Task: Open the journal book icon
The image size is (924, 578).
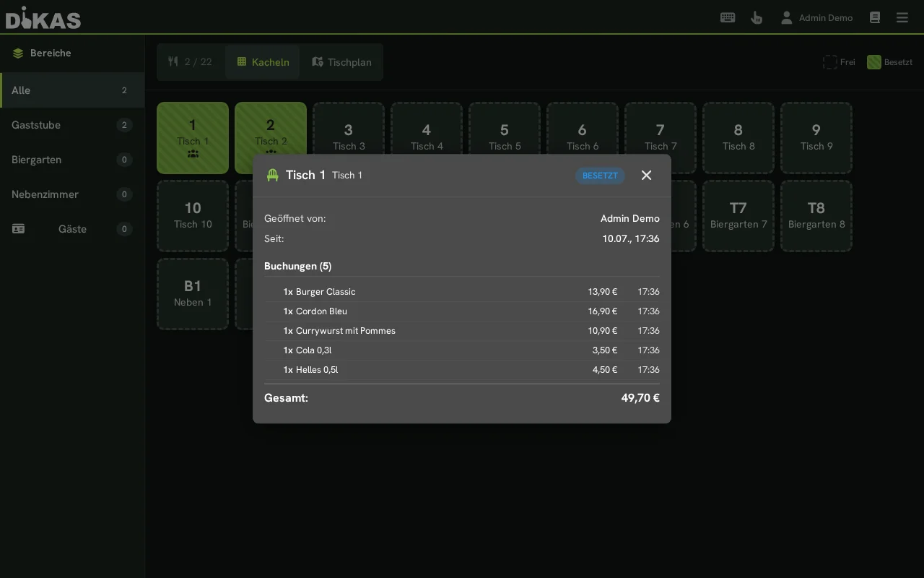Action: pyautogui.click(x=875, y=17)
